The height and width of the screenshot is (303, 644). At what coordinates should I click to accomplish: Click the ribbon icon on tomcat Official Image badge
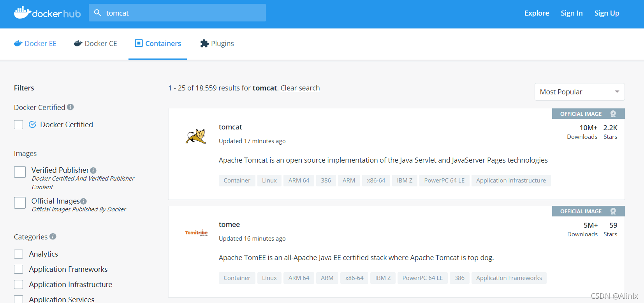[613, 113]
